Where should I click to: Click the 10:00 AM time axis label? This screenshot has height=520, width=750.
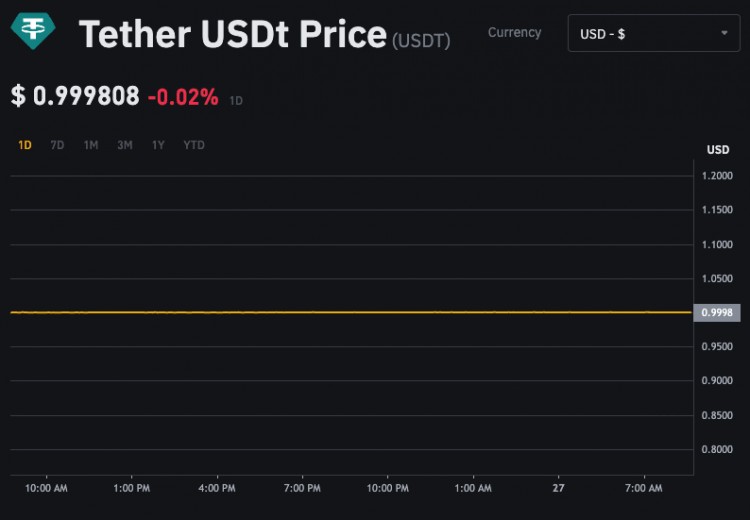[x=46, y=488]
